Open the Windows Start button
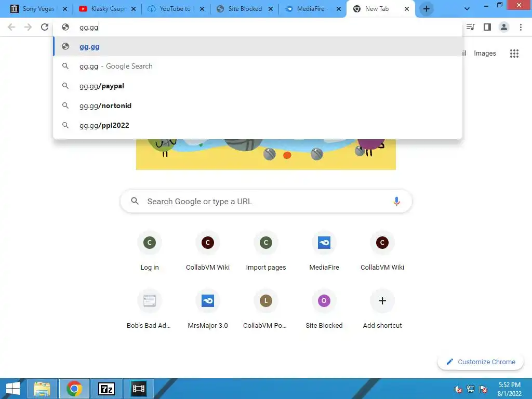This screenshot has width=532, height=399. pos(12,389)
